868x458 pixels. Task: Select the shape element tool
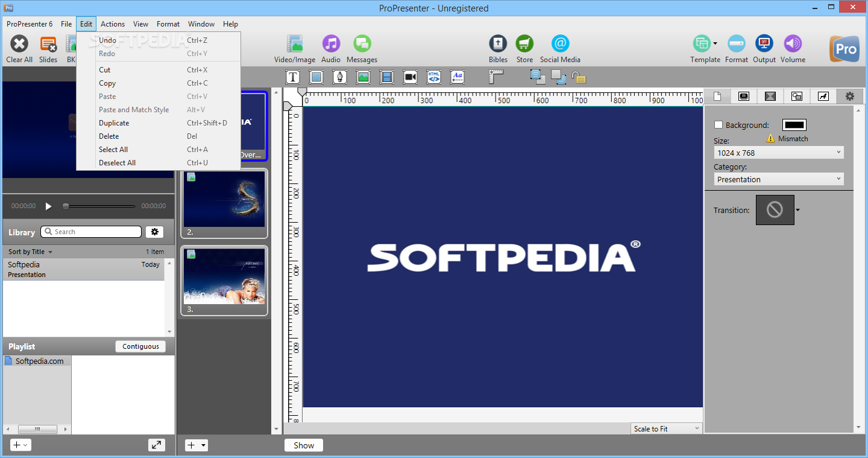316,77
